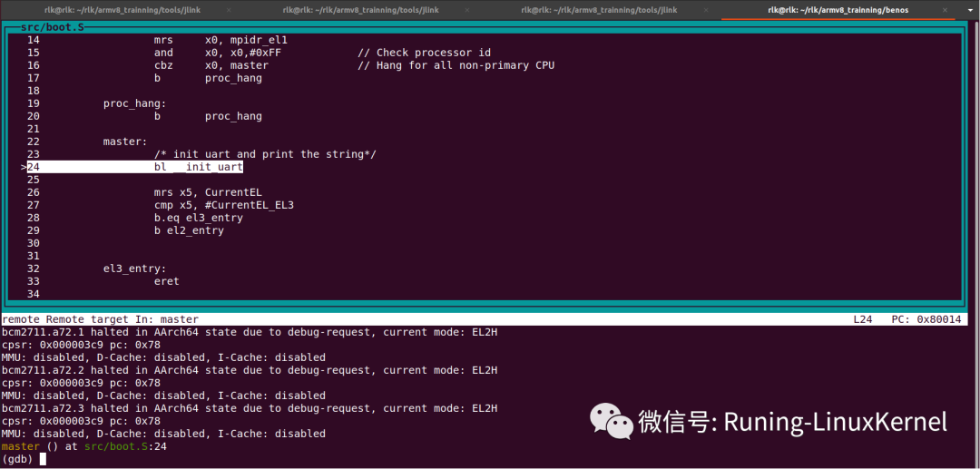Click the 'master:' label on line 22

click(x=125, y=142)
